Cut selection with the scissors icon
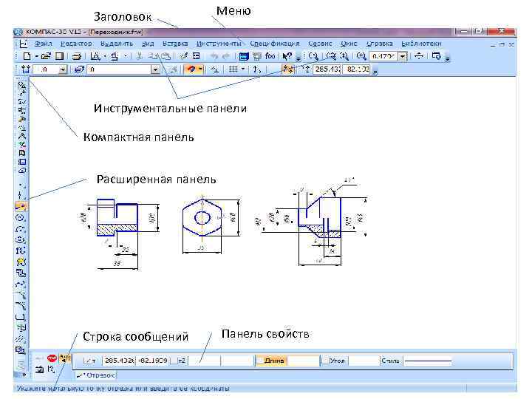Image resolution: width=532 pixels, height=399 pixels. [x=139, y=56]
